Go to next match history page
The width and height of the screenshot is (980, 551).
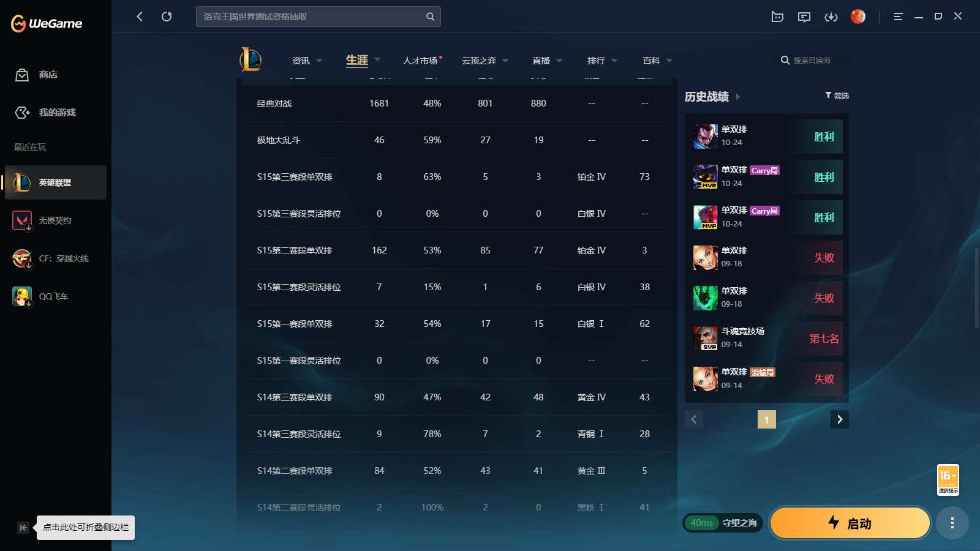coord(839,419)
